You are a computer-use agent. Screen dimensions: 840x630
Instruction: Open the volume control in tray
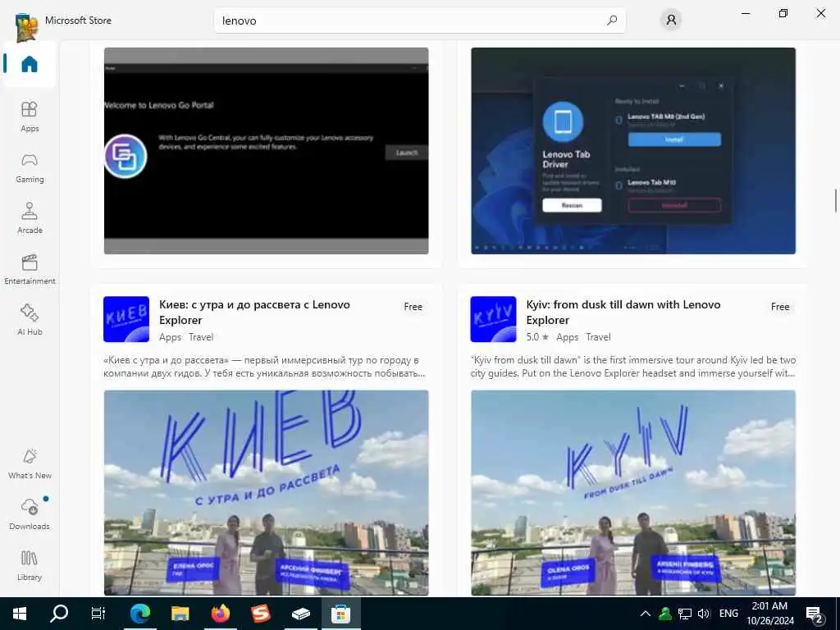coord(703,614)
